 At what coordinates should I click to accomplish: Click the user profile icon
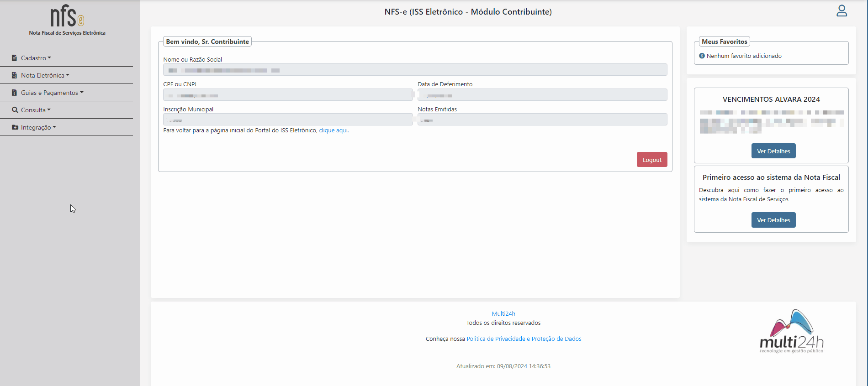click(x=842, y=11)
